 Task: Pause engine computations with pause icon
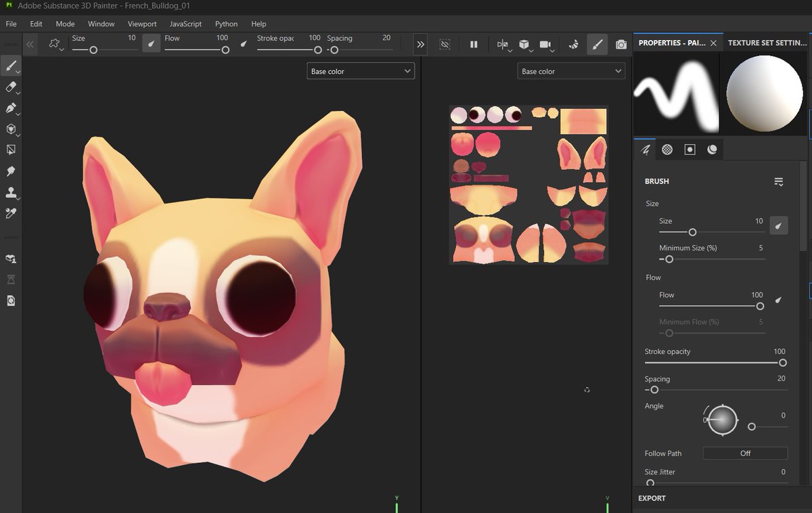click(x=474, y=44)
